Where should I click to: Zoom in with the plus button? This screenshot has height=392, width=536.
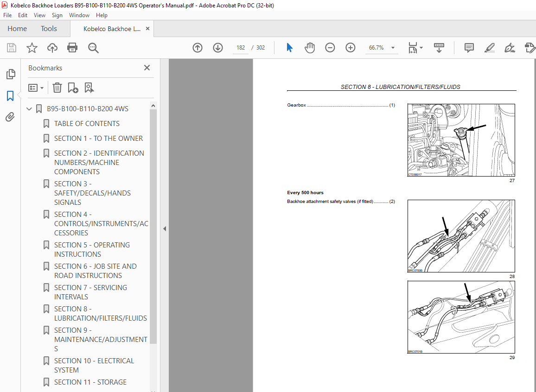coord(351,48)
